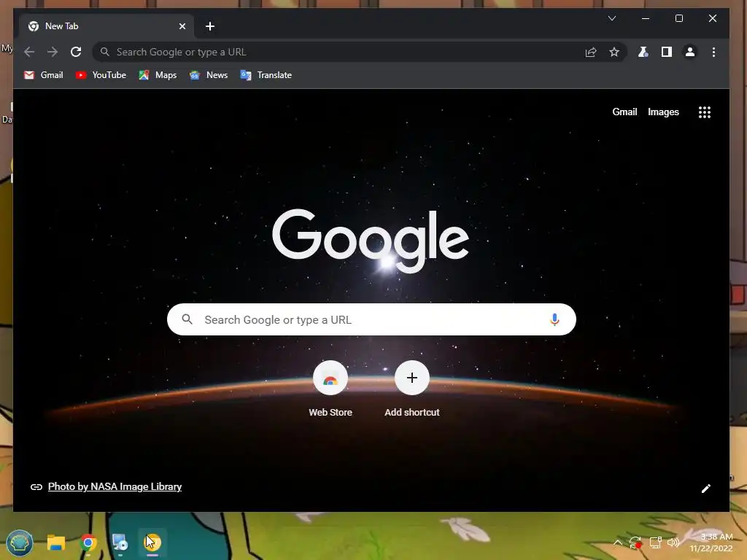
Task: Open the side panel icon
Action: point(667,52)
